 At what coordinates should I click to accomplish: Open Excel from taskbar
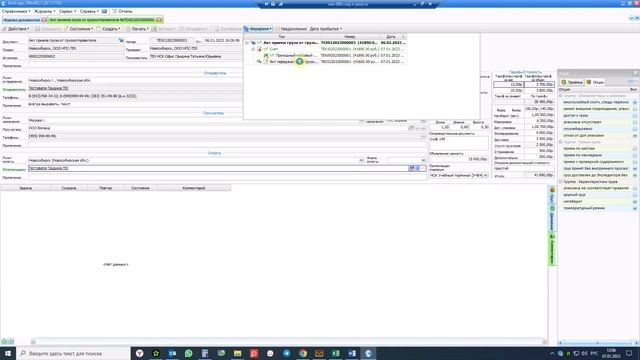[336, 353]
